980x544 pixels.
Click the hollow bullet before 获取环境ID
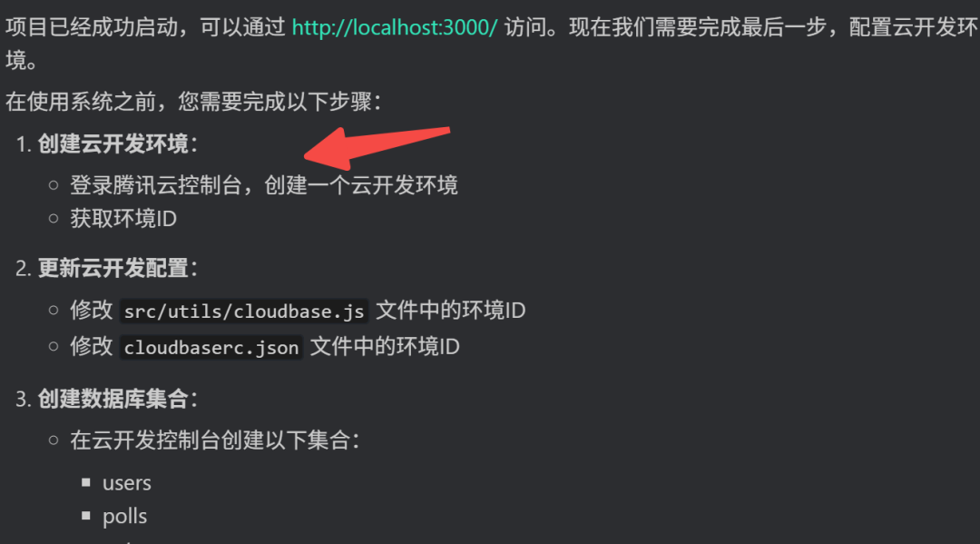click(54, 219)
